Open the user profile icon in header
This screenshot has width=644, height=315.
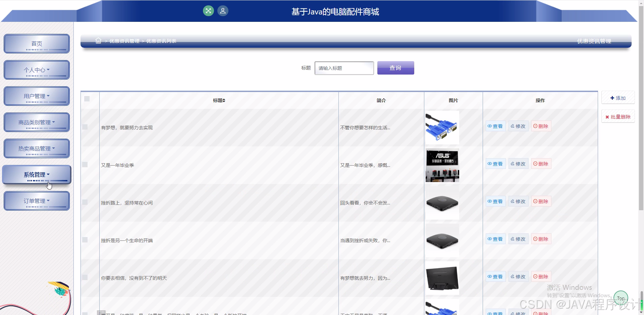pyautogui.click(x=223, y=11)
